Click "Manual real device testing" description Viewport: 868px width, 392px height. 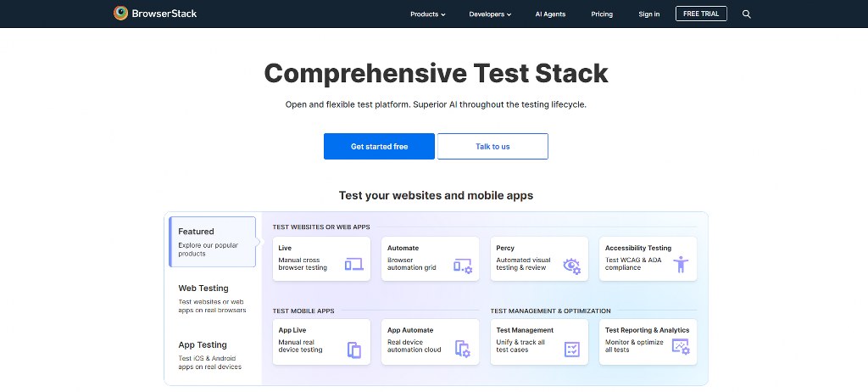[300, 346]
